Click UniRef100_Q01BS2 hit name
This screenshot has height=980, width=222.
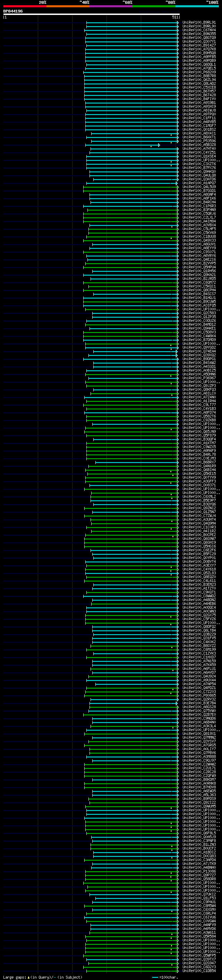pyautogui.click(x=199, y=129)
